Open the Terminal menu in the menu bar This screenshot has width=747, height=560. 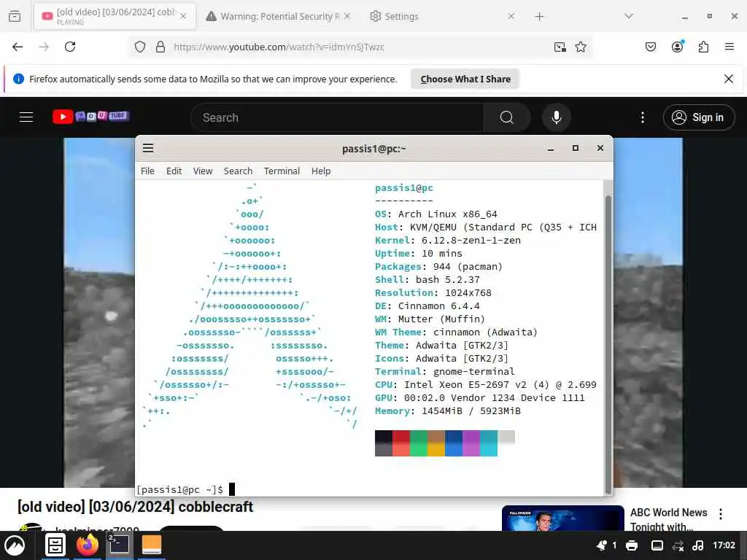click(282, 171)
